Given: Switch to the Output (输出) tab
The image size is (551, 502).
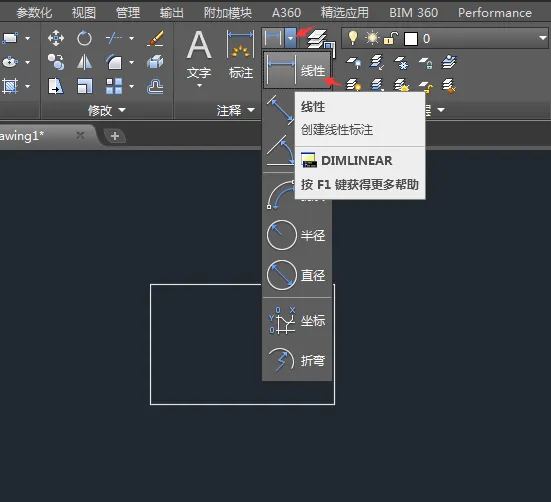Looking at the screenshot, I should [x=171, y=13].
